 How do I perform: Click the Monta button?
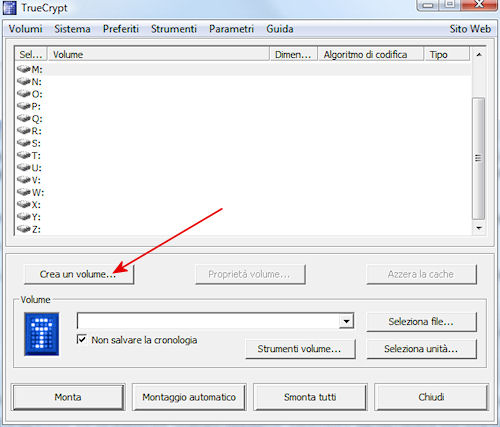pos(68,397)
